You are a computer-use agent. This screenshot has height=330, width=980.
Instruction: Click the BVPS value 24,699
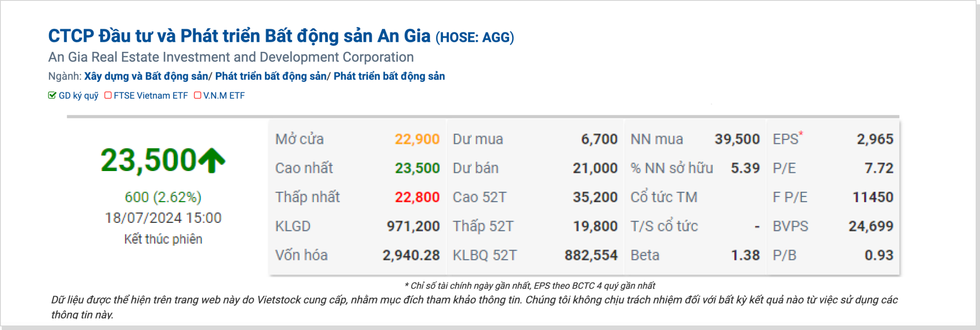[871, 226]
